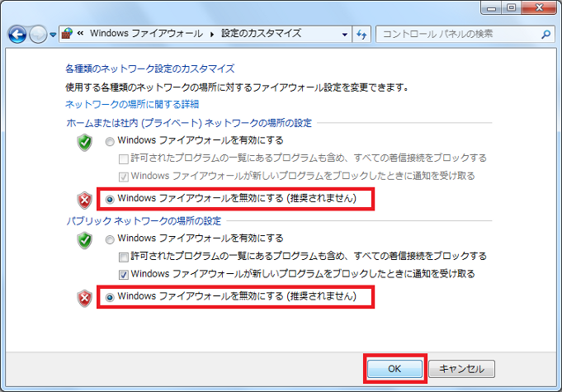562x392 pixels.
Task: Check block all incoming connections under public network
Action: pos(123,256)
